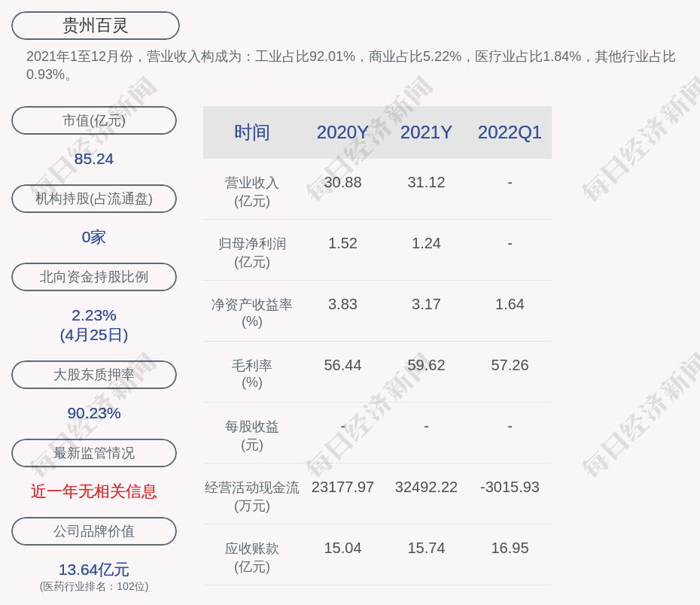
Task: Click the (4月25日) date text
Action: tap(94, 335)
